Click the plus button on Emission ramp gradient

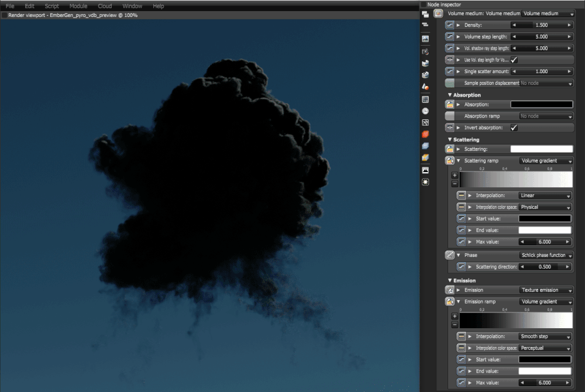(455, 317)
